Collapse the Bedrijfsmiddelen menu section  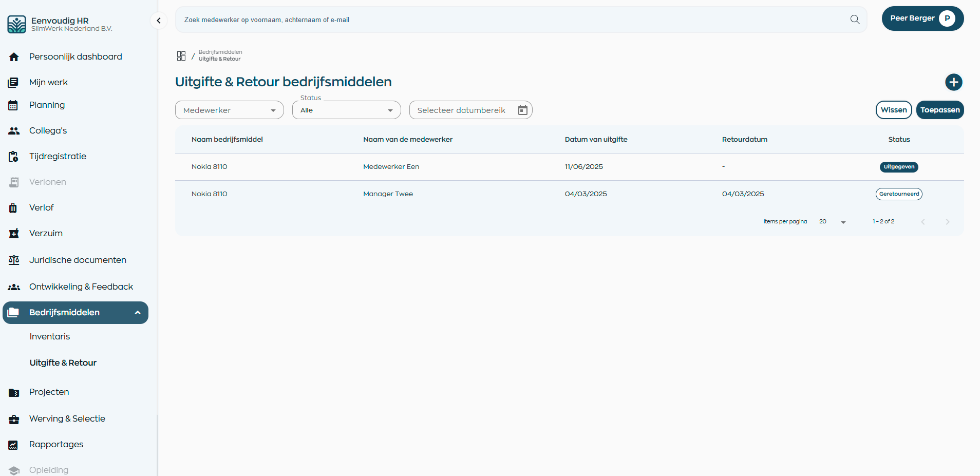click(138, 313)
